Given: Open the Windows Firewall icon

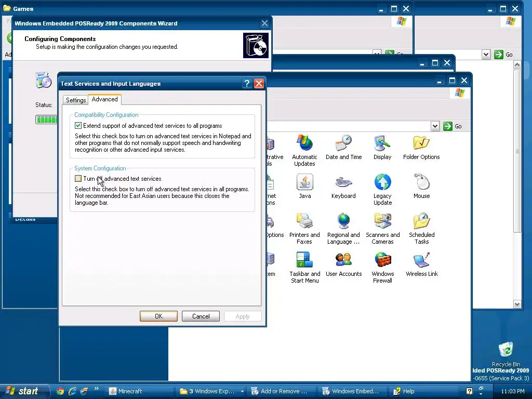Looking at the screenshot, I should pos(382,268).
